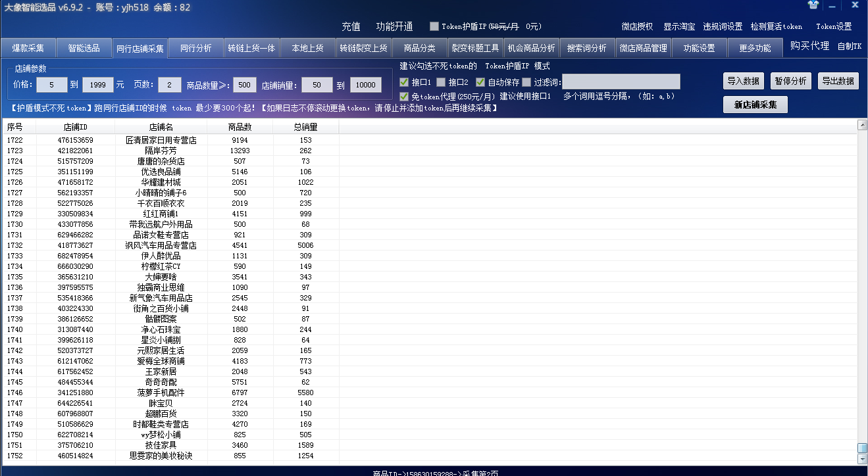Screen dimensions: 868x476
Task: Click the 店铺名 column header
Action: (x=161, y=127)
